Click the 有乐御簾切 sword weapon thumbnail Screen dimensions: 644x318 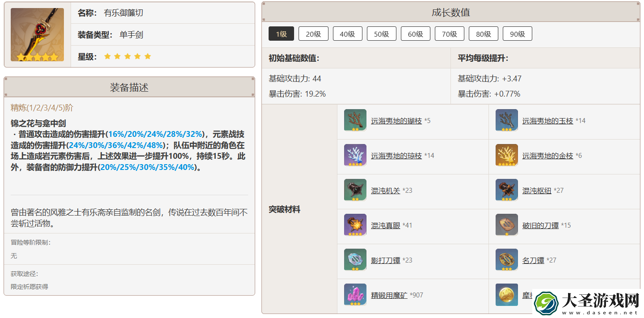[x=38, y=35]
